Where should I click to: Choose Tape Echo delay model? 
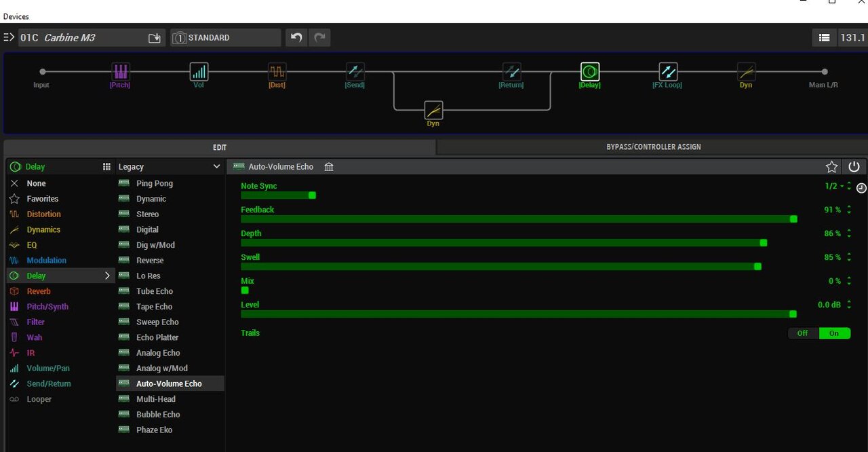pyautogui.click(x=154, y=307)
